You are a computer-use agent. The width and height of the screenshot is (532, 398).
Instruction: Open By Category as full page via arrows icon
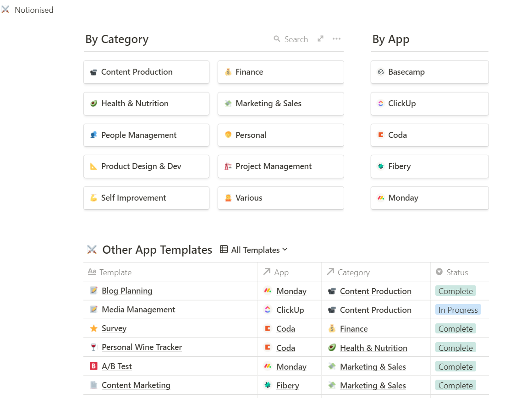coord(320,38)
